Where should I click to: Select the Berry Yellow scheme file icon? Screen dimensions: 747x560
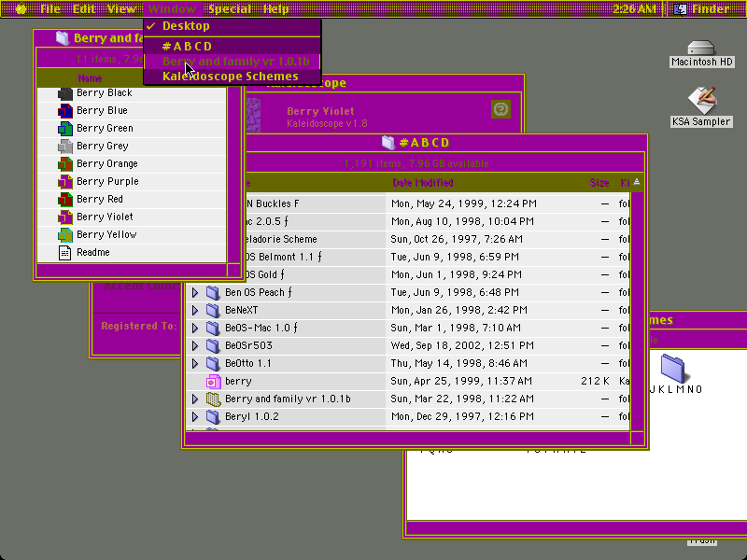tap(64, 235)
